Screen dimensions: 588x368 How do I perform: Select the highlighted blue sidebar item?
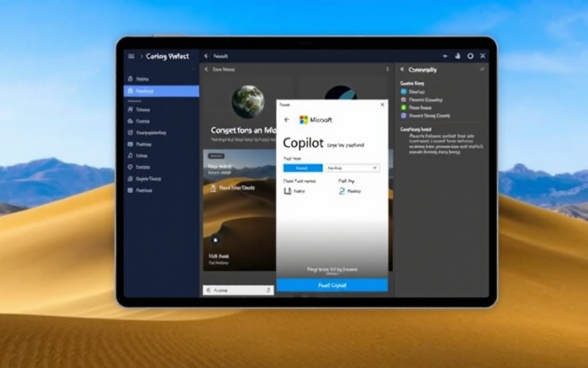point(161,91)
